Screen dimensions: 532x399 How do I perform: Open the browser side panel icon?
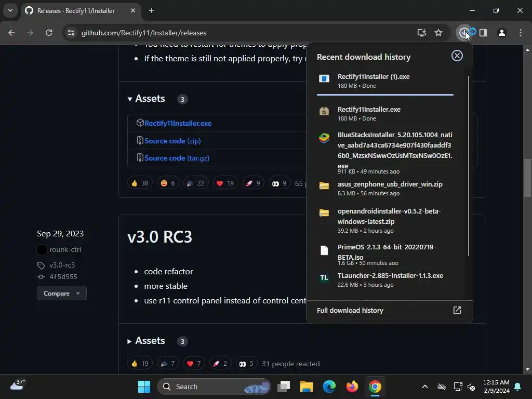coord(483,33)
